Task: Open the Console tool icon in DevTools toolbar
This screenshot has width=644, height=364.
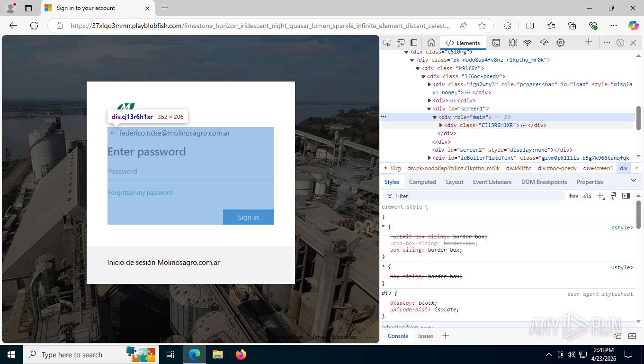Action: 496,43
